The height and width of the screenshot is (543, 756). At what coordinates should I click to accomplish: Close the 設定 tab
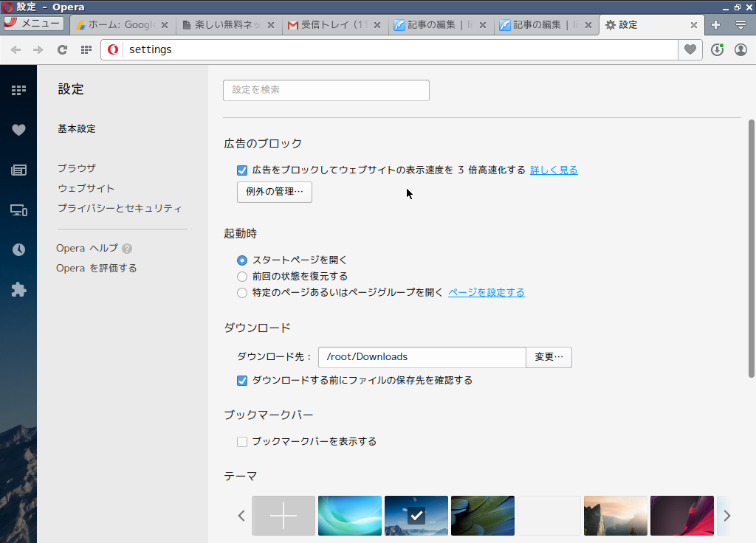tap(694, 25)
